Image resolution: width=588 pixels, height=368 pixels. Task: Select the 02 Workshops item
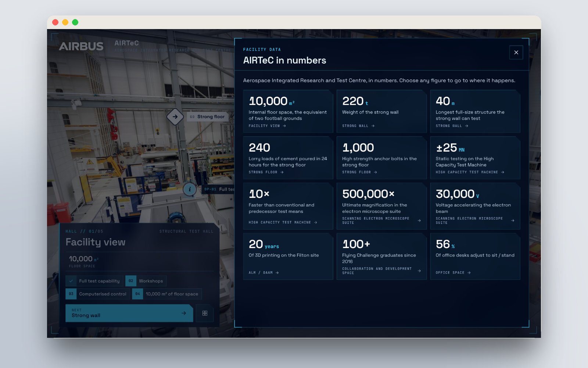click(x=146, y=281)
